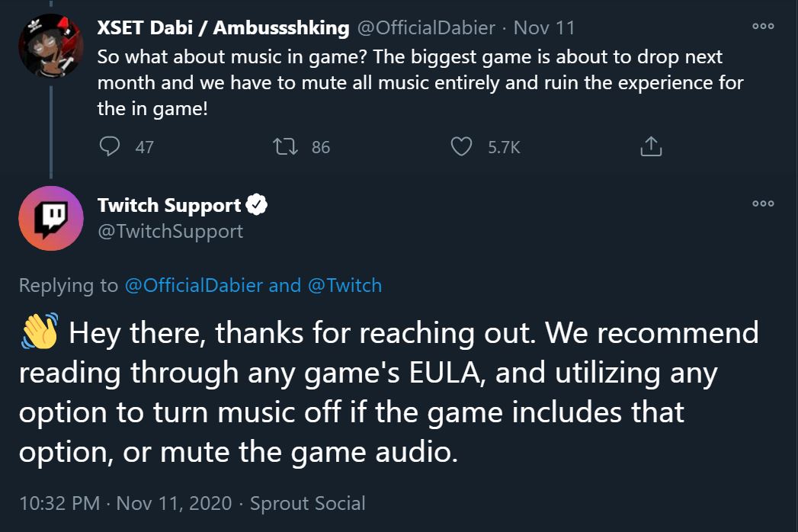Click the Twitch Support display name

[169, 205]
